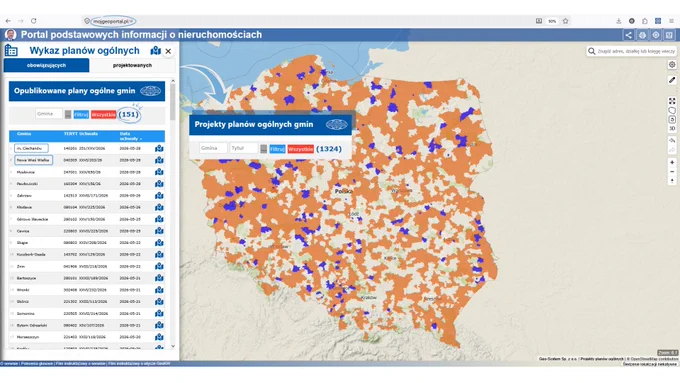This screenshot has width=680, height=383.
Task: Click the compass icon below zoom buttons
Action: [672, 181]
